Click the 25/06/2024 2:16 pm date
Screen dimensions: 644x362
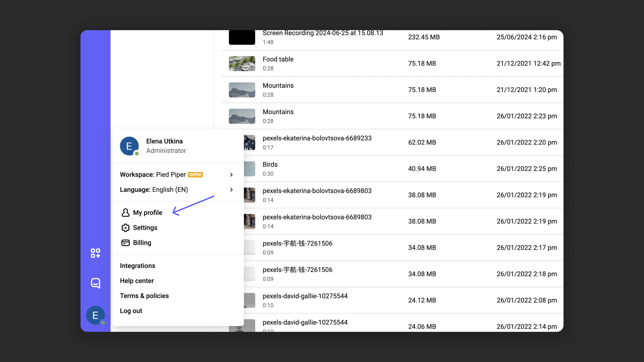pyautogui.click(x=526, y=37)
